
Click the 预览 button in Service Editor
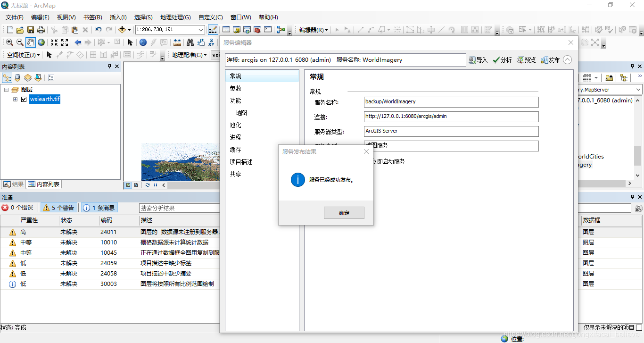(527, 60)
